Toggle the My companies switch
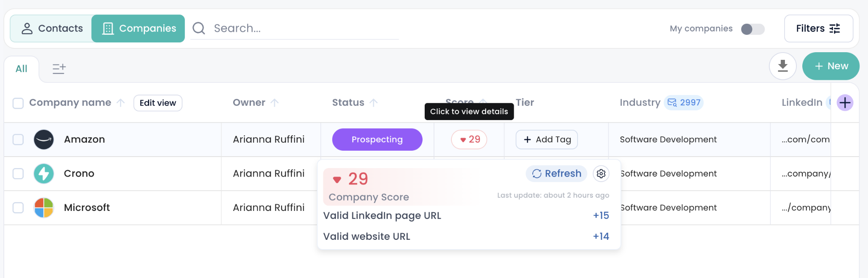 click(x=752, y=29)
